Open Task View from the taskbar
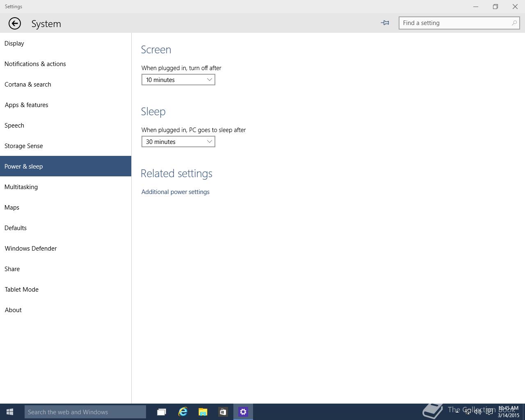This screenshot has height=420, width=525. (162, 412)
